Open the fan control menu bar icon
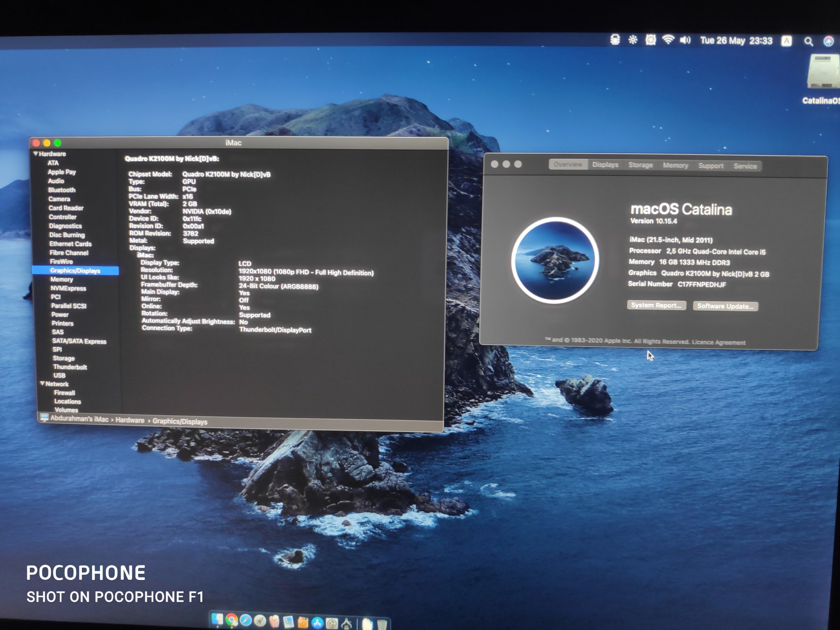Image resolution: width=840 pixels, height=630 pixels. coord(650,40)
